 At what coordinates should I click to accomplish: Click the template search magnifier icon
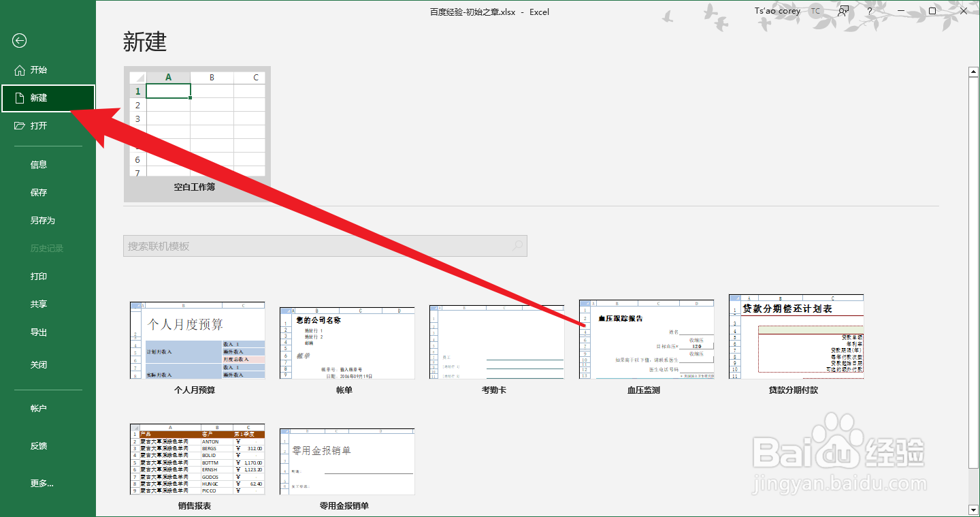point(518,246)
